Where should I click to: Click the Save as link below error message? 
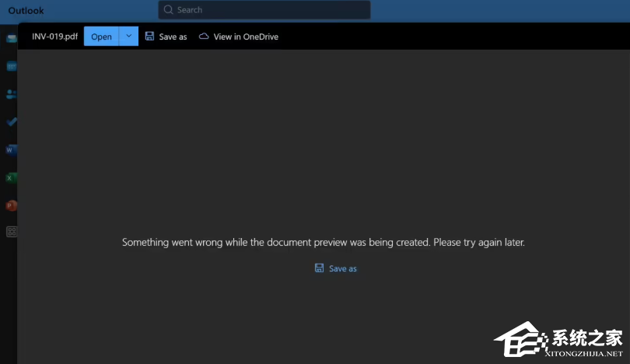335,268
